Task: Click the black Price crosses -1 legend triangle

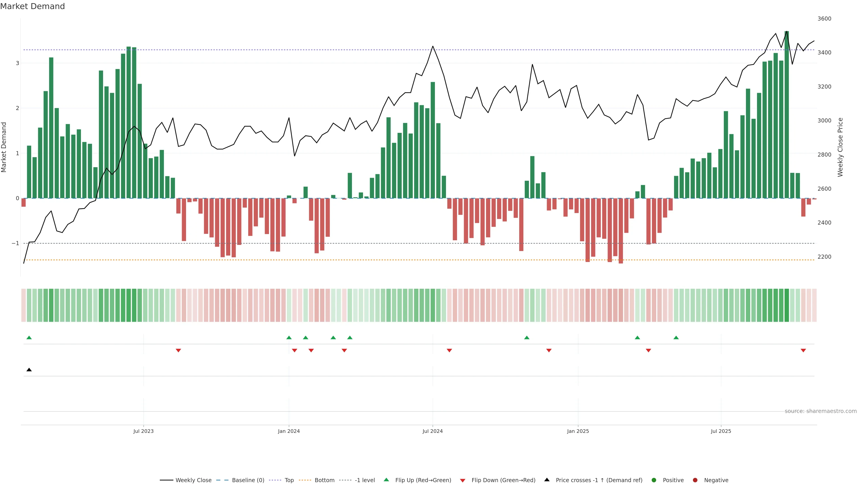Action: pos(547,480)
